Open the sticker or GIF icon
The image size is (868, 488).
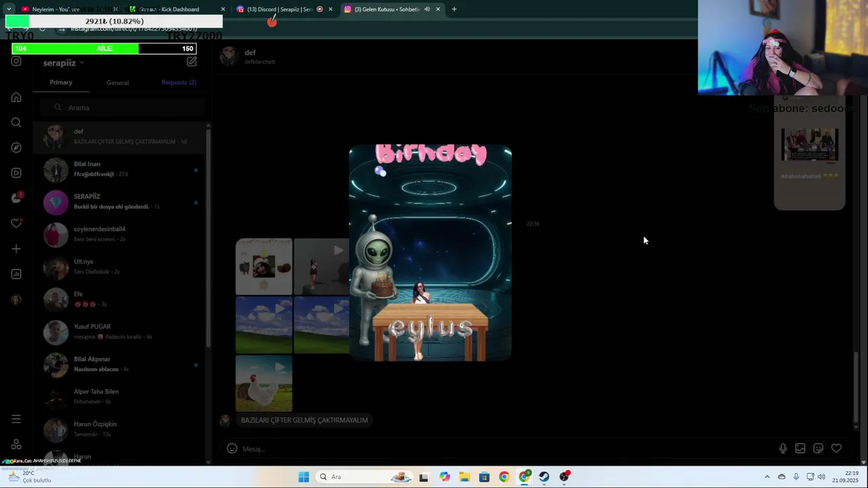[818, 448]
